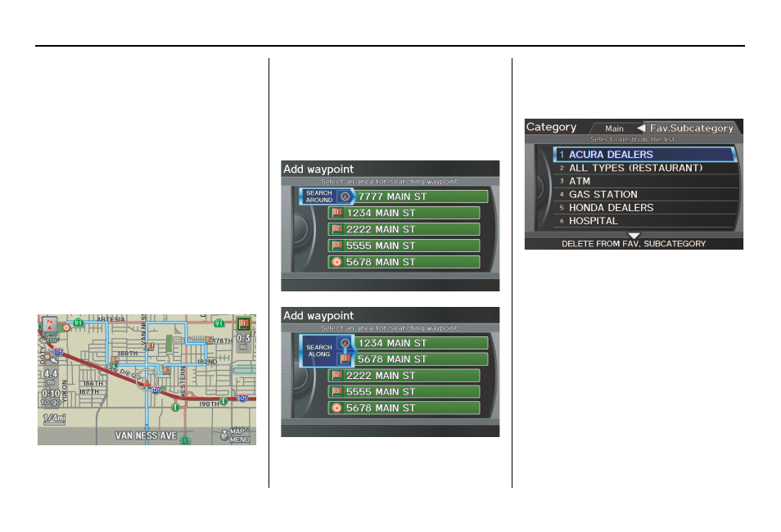Image resolution: width=781 pixels, height=532 pixels.
Task: Click flag 1 icon beside 1234 MAIN ST
Action: coord(337,213)
